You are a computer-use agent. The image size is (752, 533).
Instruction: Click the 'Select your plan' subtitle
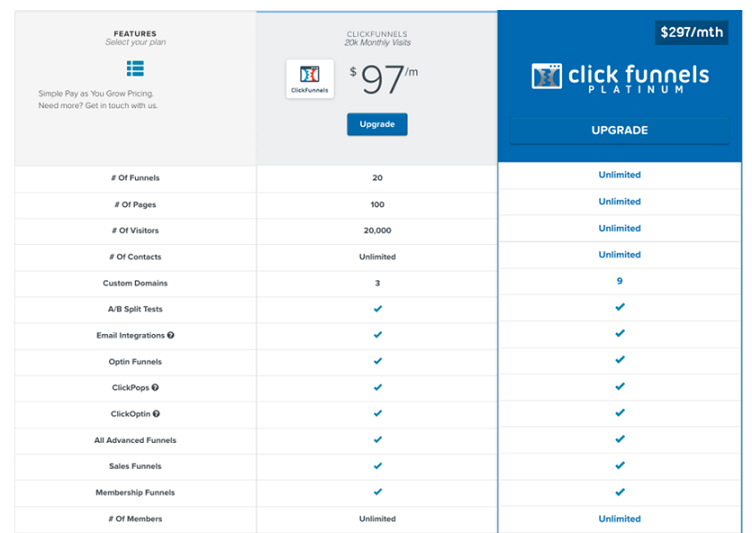pos(136,42)
